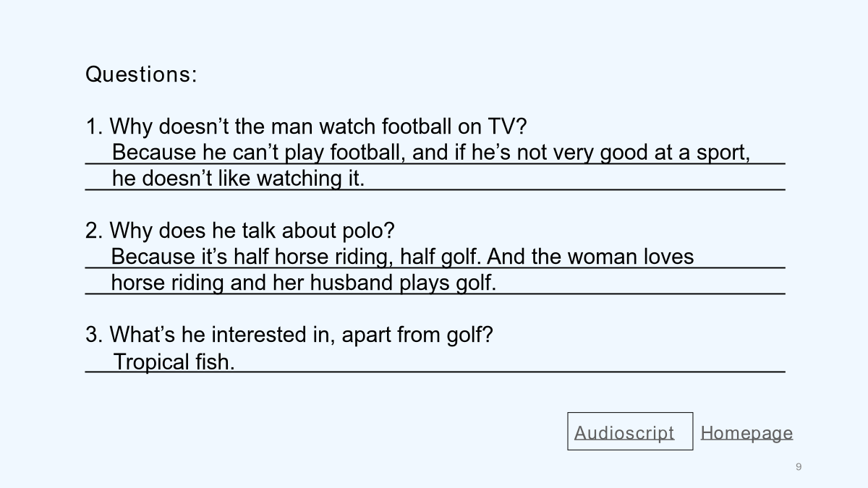The width and height of the screenshot is (868, 488).
Task: Click the answer line starting 'Because it's half horse'
Action: coord(402,257)
